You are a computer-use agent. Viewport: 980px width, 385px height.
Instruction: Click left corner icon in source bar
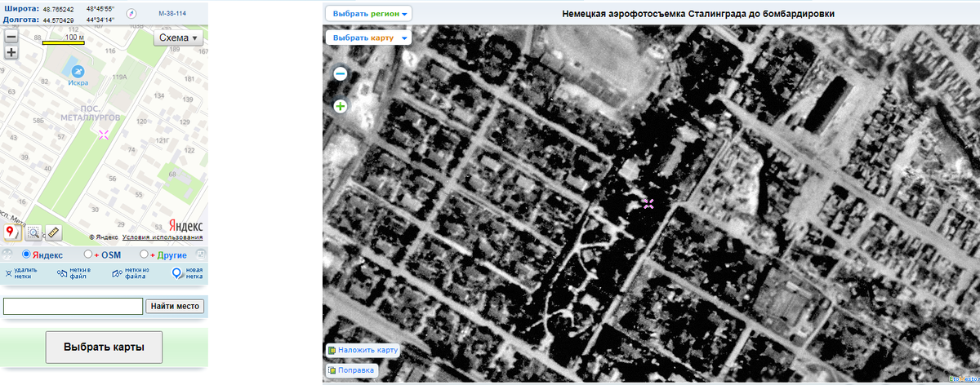pos(7,254)
